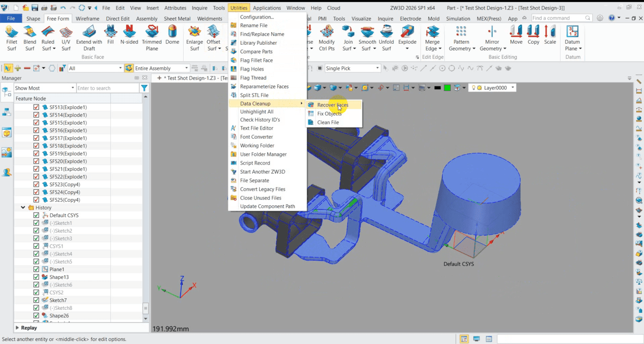Open the Entire Assembly dropdown

pos(186,68)
